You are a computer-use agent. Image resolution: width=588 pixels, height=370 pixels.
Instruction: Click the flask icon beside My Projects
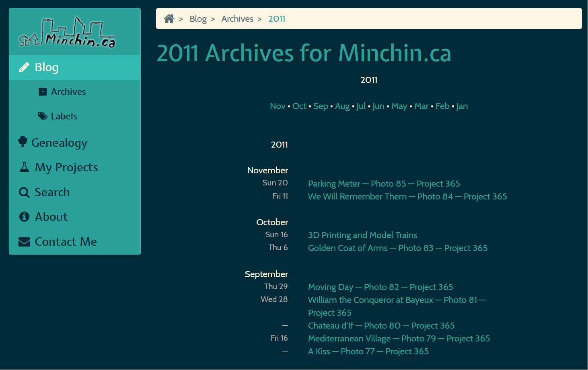click(24, 167)
